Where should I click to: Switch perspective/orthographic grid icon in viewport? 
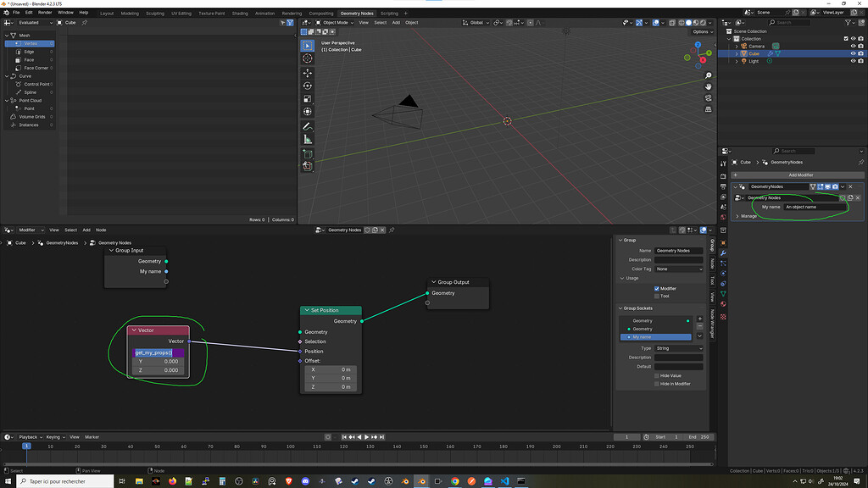click(708, 109)
